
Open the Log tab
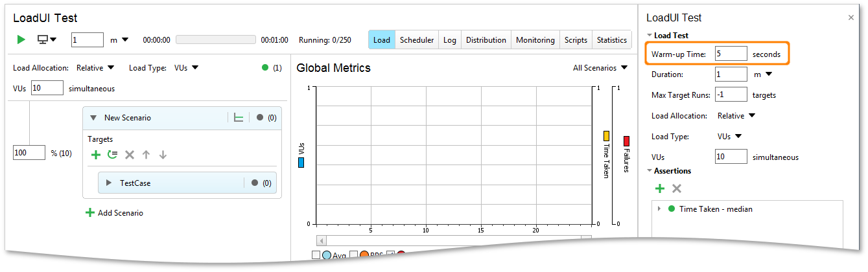(450, 40)
